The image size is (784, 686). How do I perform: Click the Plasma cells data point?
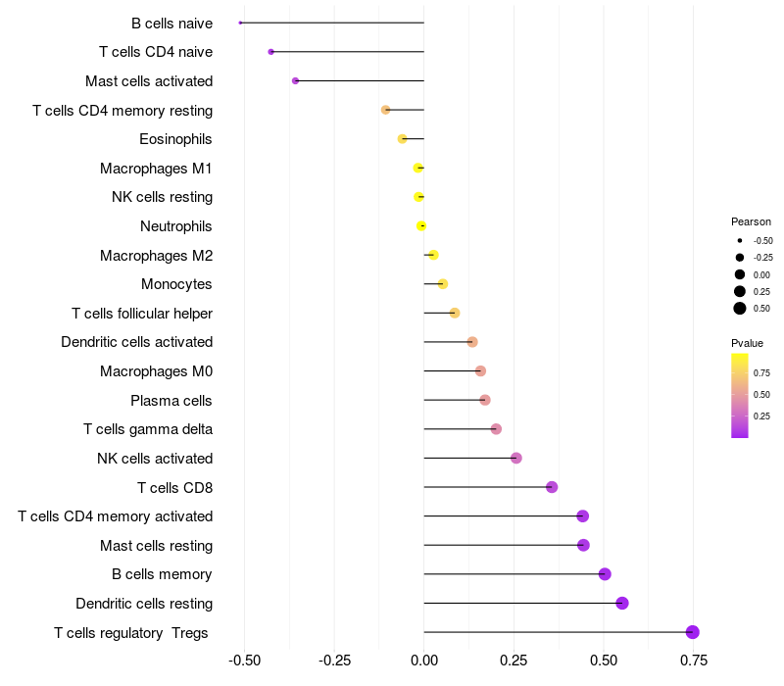484,400
